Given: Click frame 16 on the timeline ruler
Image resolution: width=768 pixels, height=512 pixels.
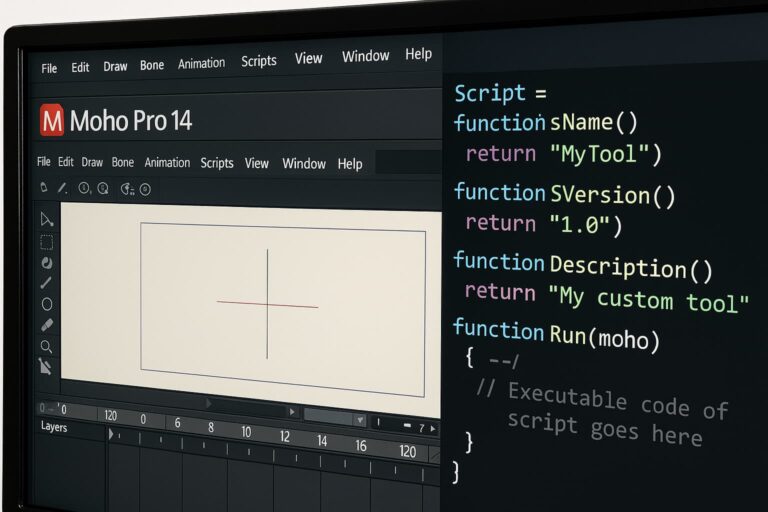Looking at the screenshot, I should pos(361,446).
